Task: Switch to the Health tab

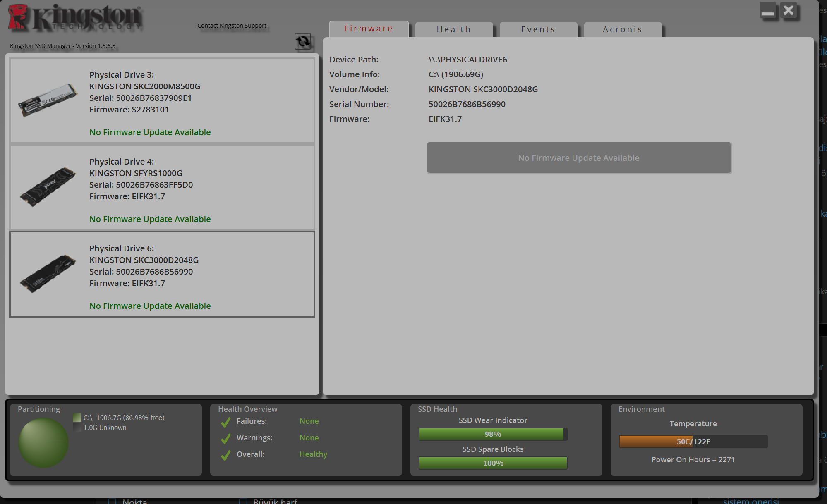Action: coord(454,29)
